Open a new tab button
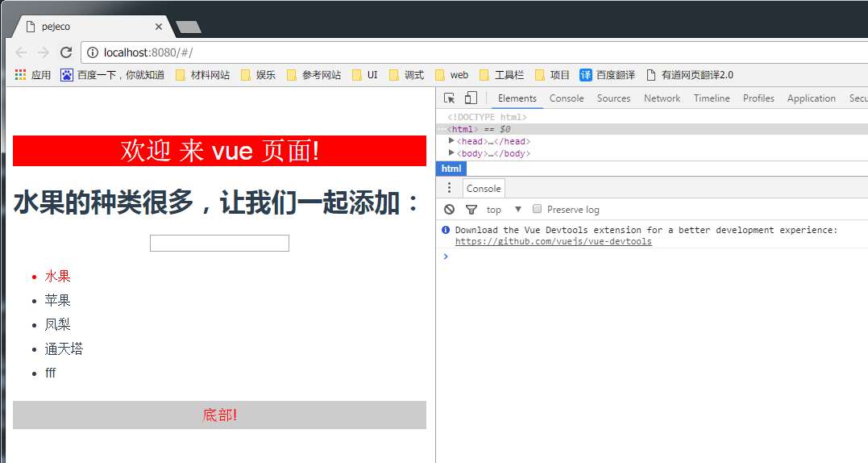 (x=189, y=27)
